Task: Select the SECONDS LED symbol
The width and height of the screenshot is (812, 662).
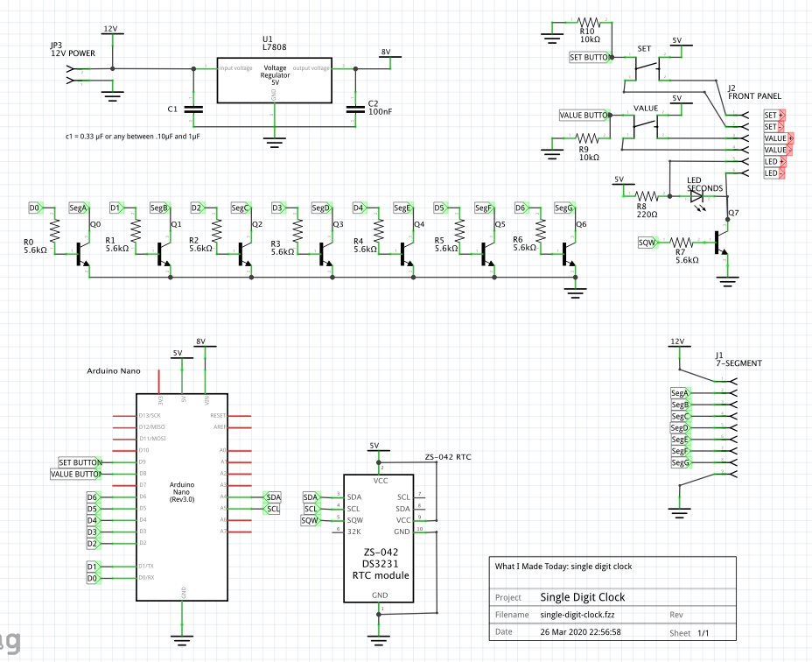Action: [697, 197]
